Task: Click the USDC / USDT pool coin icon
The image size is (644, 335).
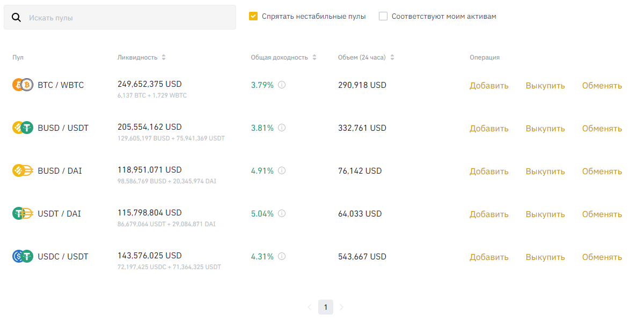Action: [23, 256]
